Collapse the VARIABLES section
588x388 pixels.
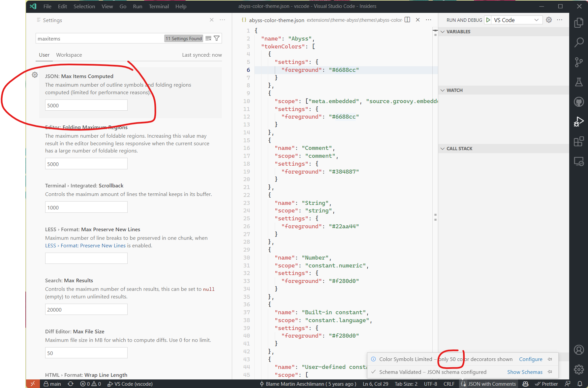(x=443, y=32)
